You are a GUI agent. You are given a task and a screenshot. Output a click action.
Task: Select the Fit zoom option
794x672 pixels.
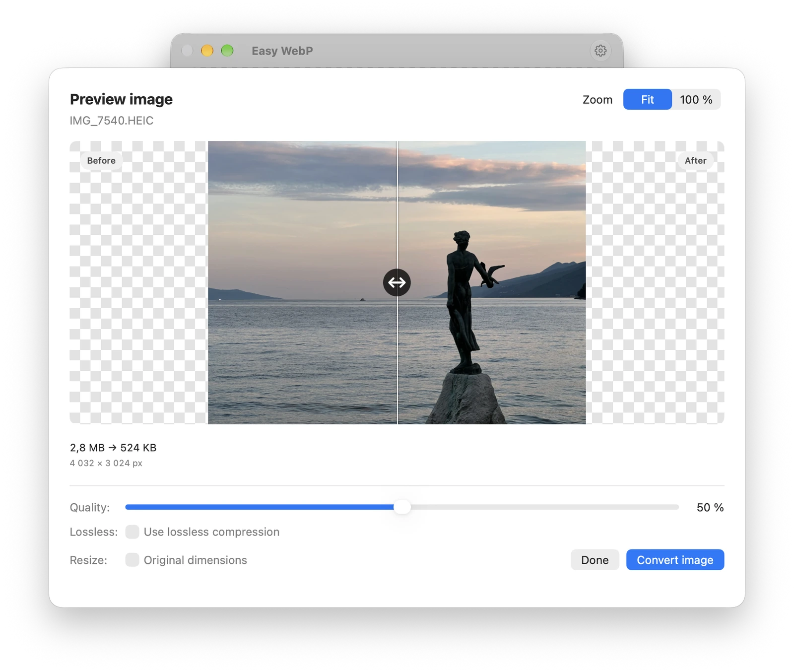(x=648, y=99)
